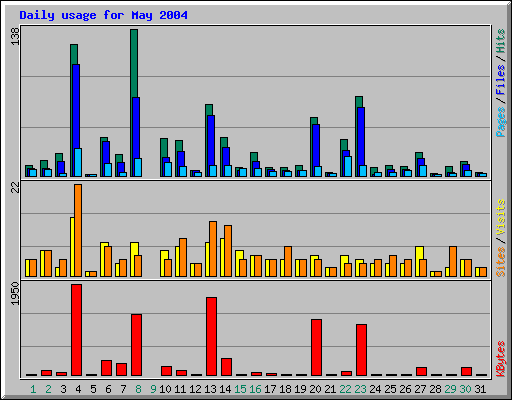Click day 5 on the x-axis
Screen dimensions: 512x400
point(93,389)
